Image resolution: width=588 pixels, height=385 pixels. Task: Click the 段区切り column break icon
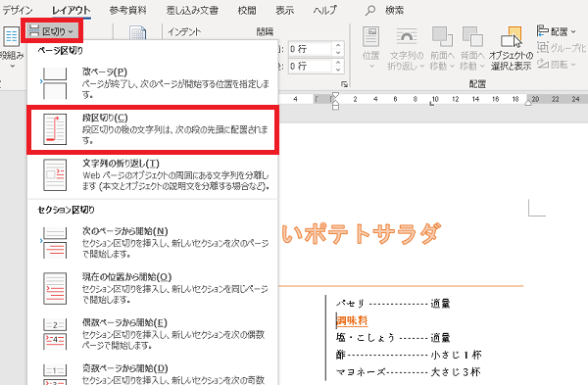[x=55, y=129]
